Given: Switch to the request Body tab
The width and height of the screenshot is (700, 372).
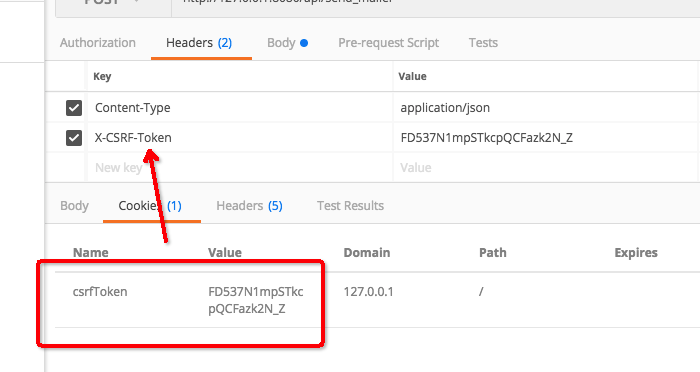Looking at the screenshot, I should click(x=288, y=43).
